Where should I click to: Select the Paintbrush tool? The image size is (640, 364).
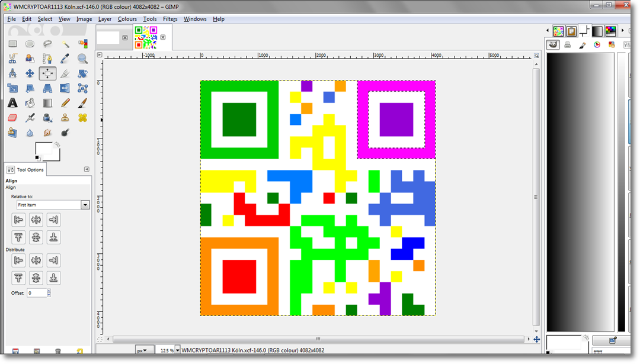click(82, 103)
